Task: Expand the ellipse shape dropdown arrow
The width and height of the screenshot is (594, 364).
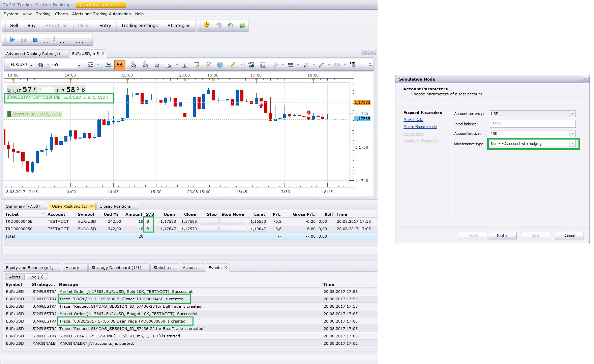Action: [x=345, y=65]
